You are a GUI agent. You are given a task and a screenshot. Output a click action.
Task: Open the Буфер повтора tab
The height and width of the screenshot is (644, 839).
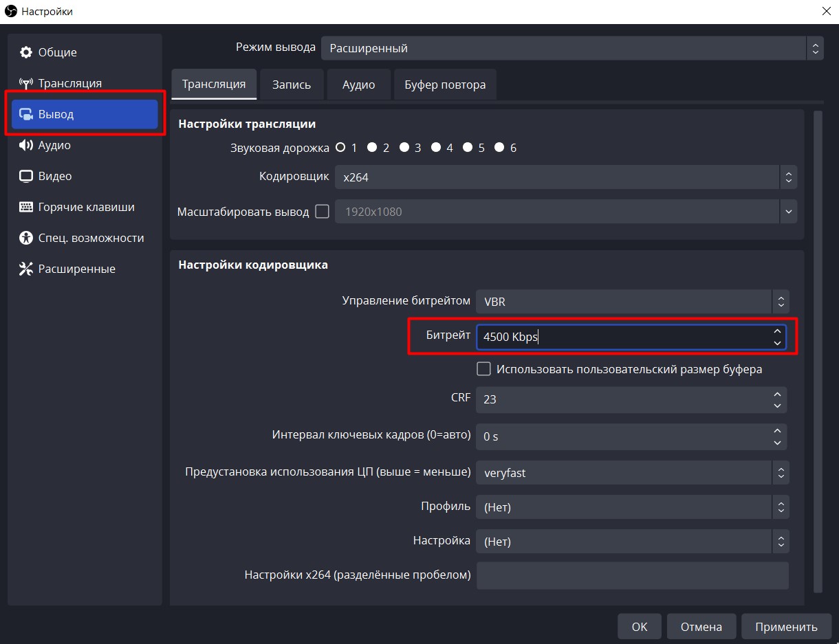pyautogui.click(x=445, y=85)
